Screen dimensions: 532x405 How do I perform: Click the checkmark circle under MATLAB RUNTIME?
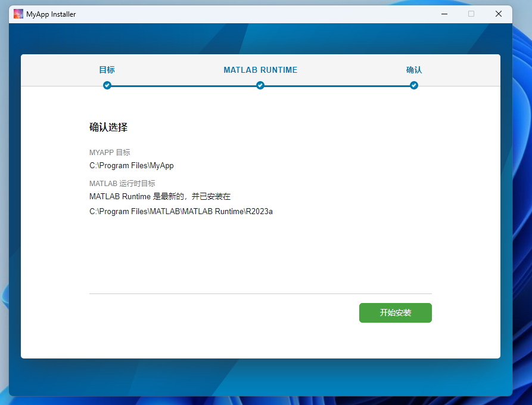point(260,85)
